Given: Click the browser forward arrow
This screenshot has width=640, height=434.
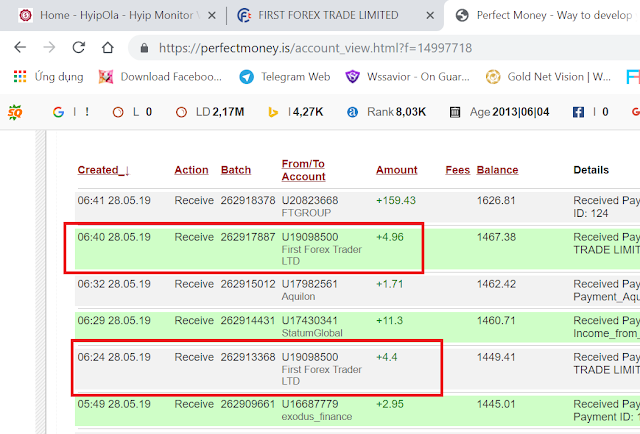Looking at the screenshot, I should 49,48.
